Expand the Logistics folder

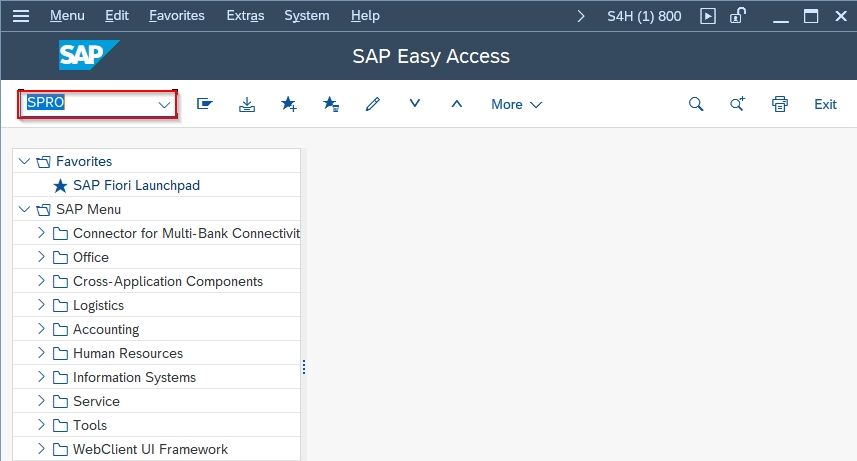tap(41, 305)
